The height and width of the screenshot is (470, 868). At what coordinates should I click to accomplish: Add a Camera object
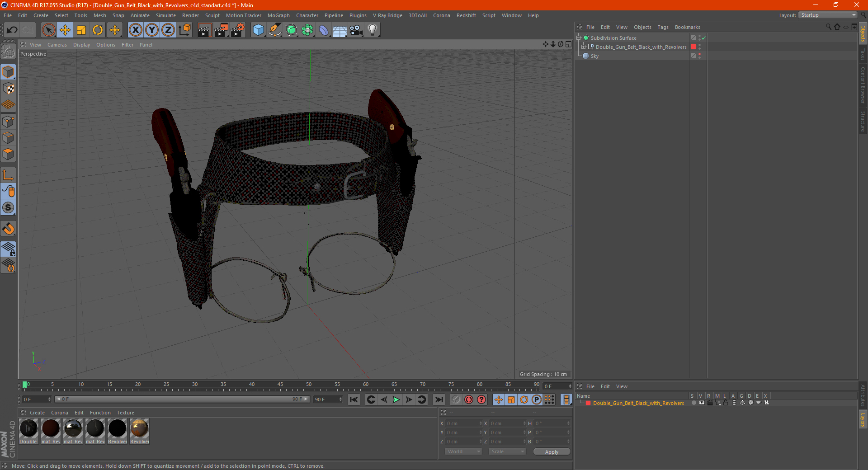point(356,30)
